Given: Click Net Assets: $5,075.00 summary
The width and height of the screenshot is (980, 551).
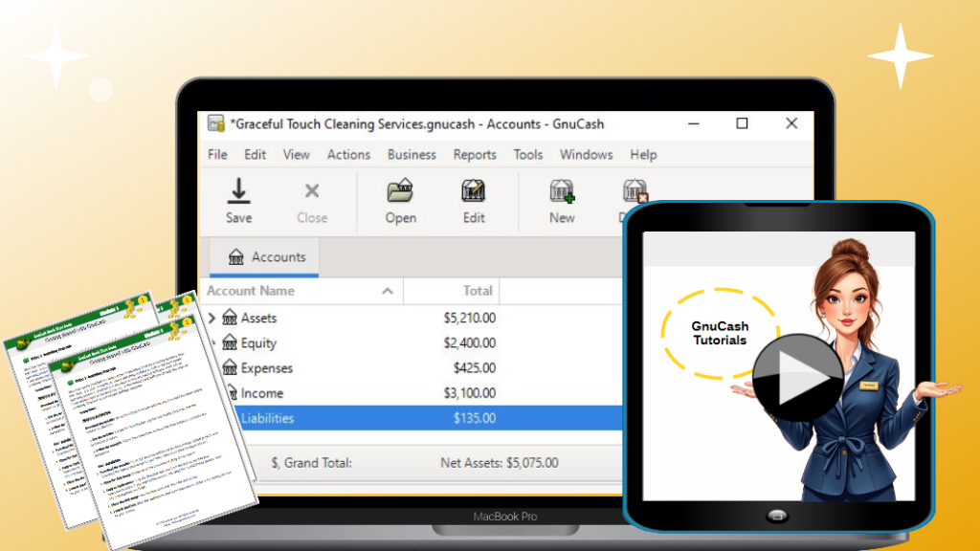Looking at the screenshot, I should tap(500, 463).
